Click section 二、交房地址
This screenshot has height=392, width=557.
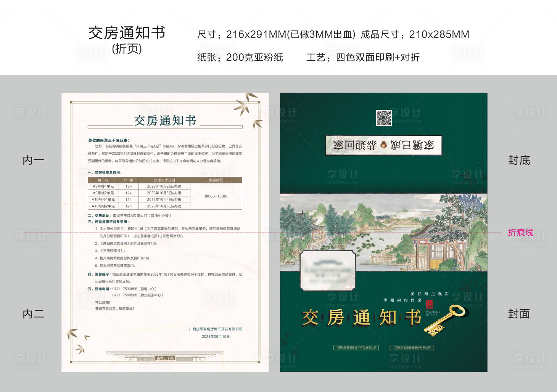pyautogui.click(x=129, y=215)
